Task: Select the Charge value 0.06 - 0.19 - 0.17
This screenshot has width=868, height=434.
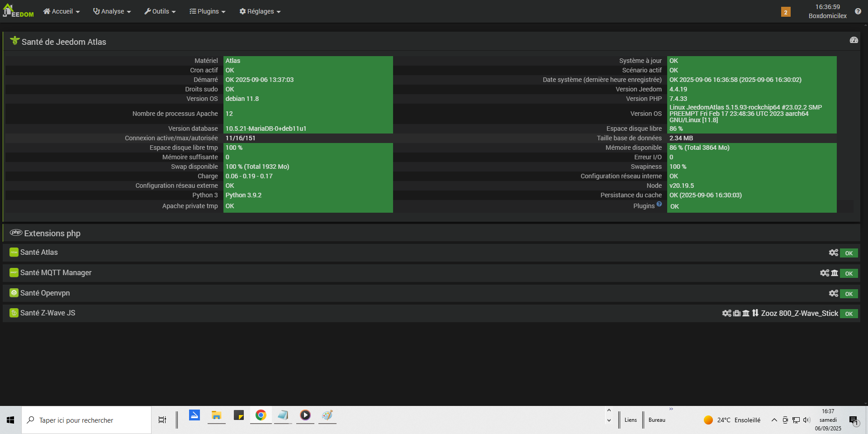Action: pos(249,176)
